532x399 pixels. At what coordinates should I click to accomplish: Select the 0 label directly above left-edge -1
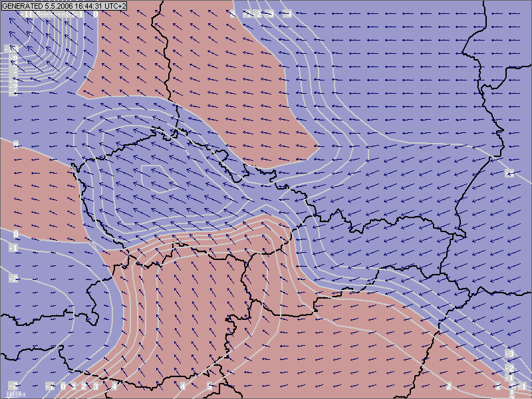click(16, 235)
